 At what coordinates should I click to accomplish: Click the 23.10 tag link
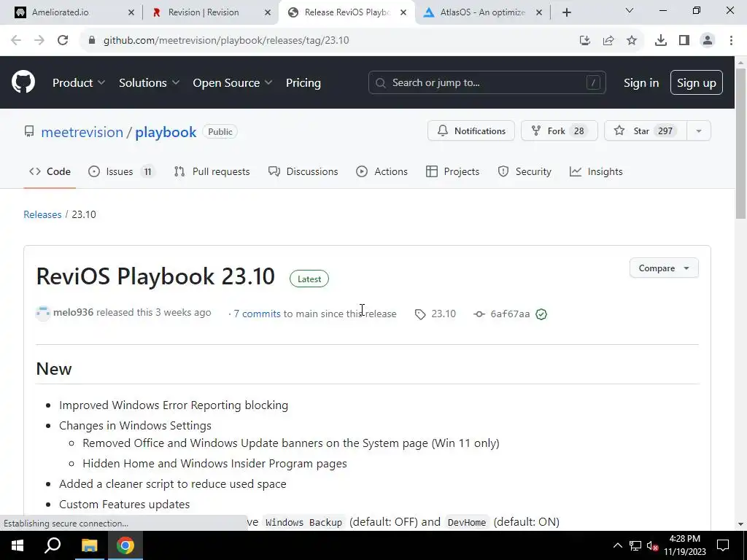tap(444, 314)
